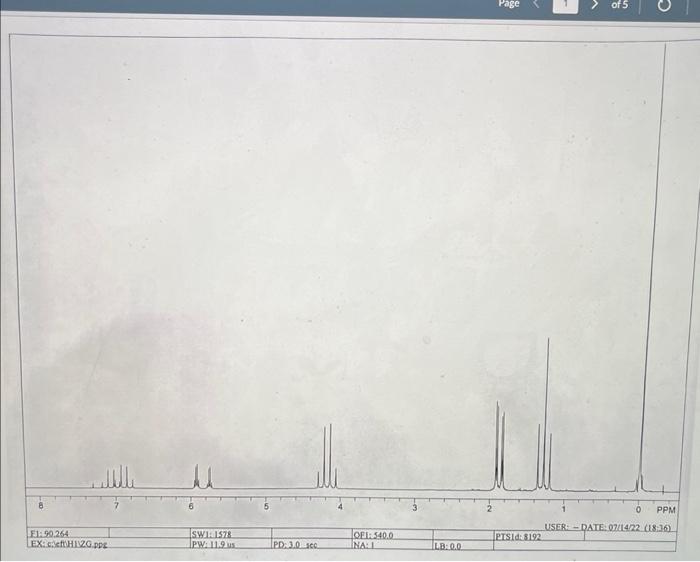Rotate the document with the circular arrow icon
700x562 pixels.
point(664,5)
